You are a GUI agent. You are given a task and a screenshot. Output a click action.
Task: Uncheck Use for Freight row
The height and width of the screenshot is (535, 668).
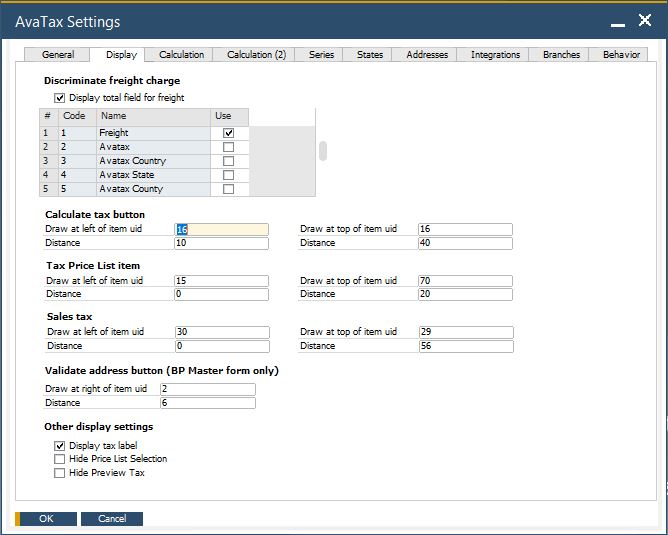pos(229,133)
